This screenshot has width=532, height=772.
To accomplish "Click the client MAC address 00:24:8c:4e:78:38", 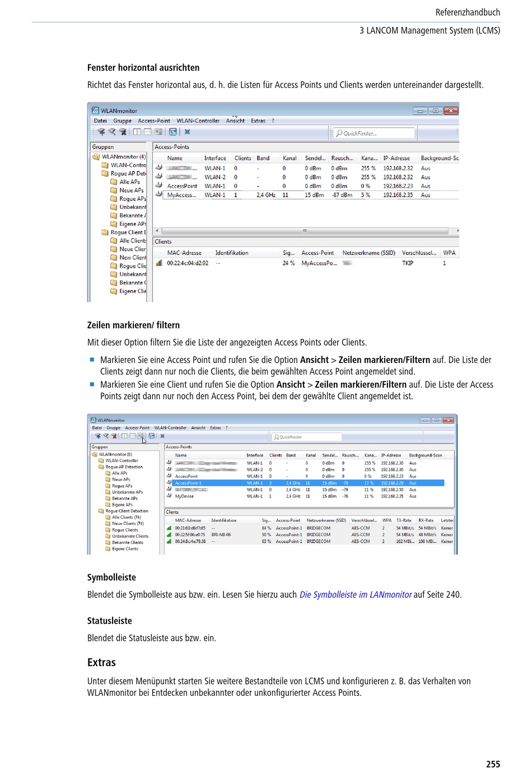I will [x=190, y=541].
